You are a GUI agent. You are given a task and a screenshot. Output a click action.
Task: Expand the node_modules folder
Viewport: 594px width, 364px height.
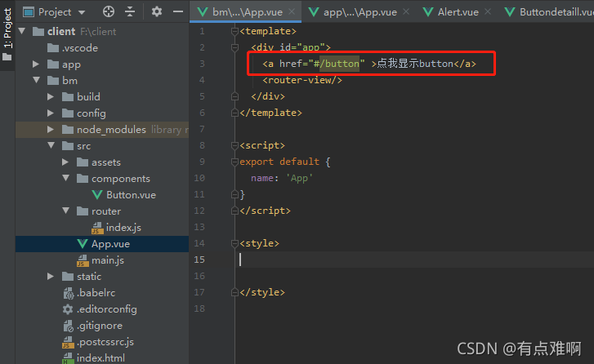pyautogui.click(x=51, y=129)
